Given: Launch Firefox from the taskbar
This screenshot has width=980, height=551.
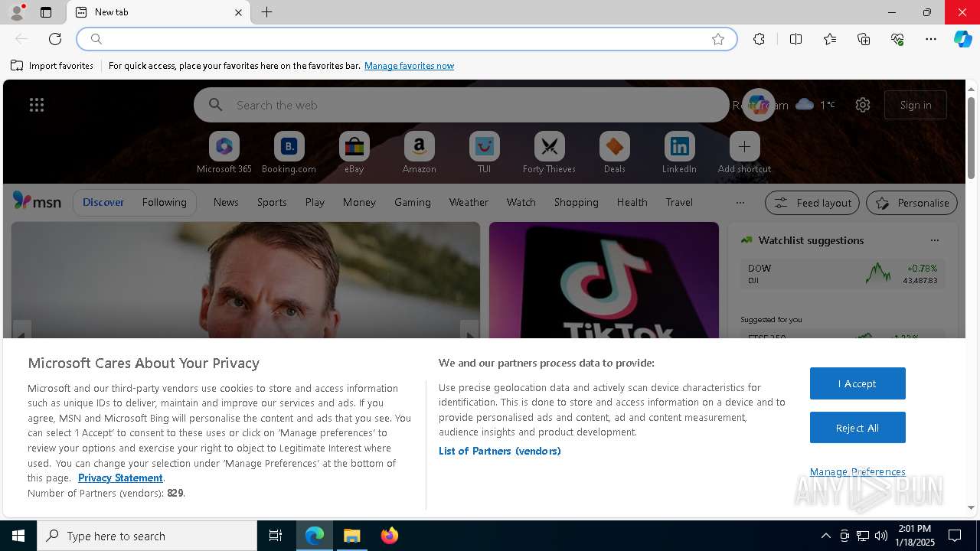Looking at the screenshot, I should [x=390, y=536].
